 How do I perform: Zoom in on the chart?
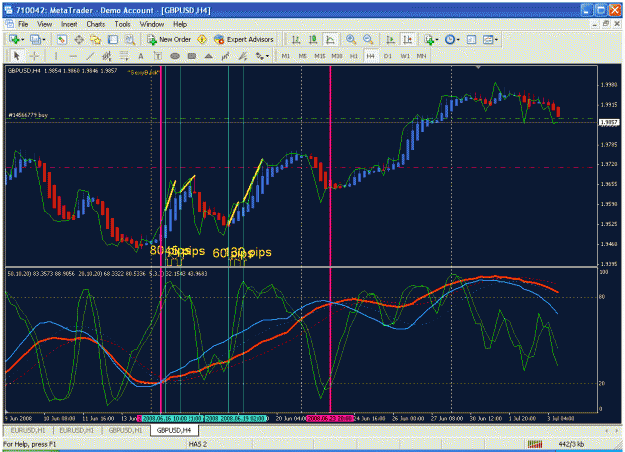click(351, 39)
